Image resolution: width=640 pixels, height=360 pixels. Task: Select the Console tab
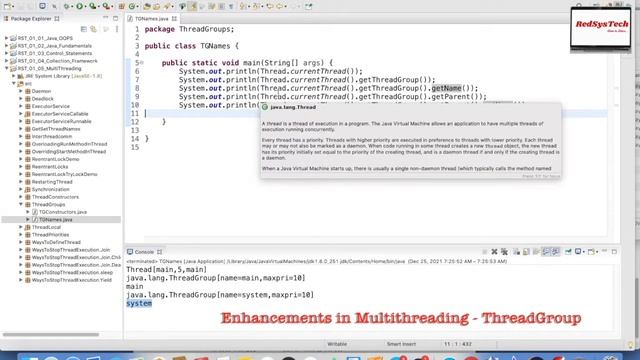[x=144, y=252]
